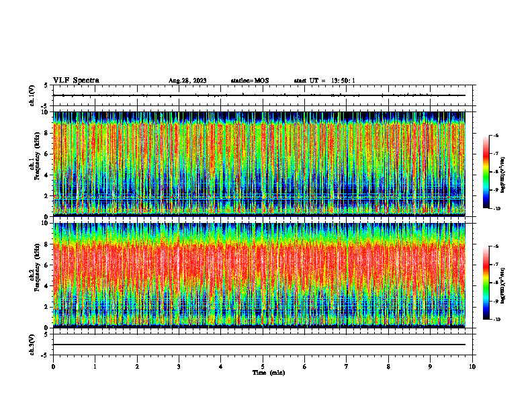This screenshot has height=411, width=532.
Task: Click the ch.1 voltage waveform trace
Action: click(x=259, y=95)
